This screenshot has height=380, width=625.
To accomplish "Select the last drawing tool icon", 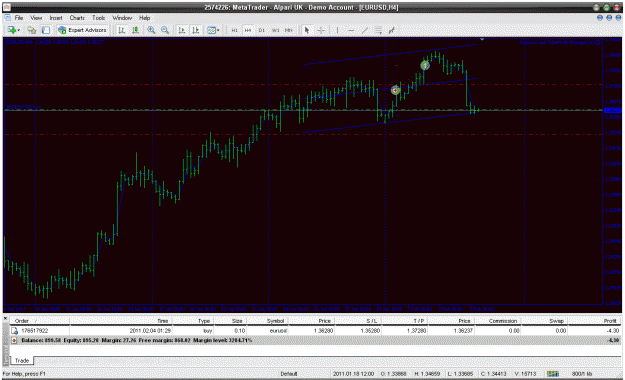I will click(392, 30).
